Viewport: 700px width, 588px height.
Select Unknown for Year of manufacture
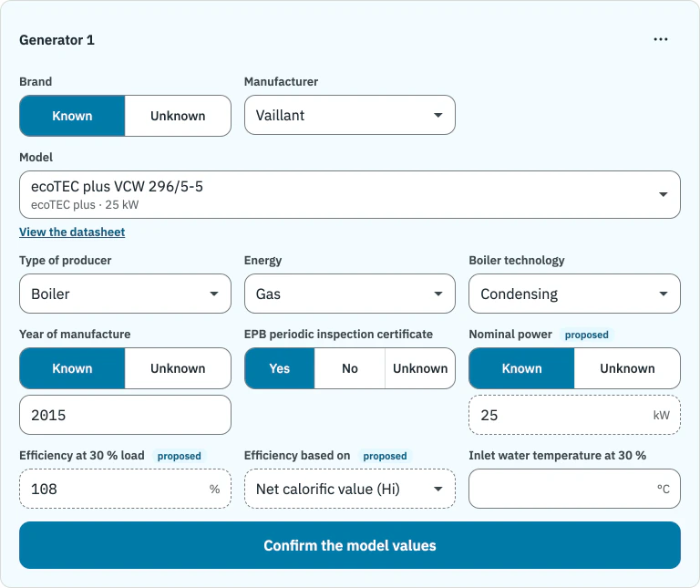click(178, 368)
